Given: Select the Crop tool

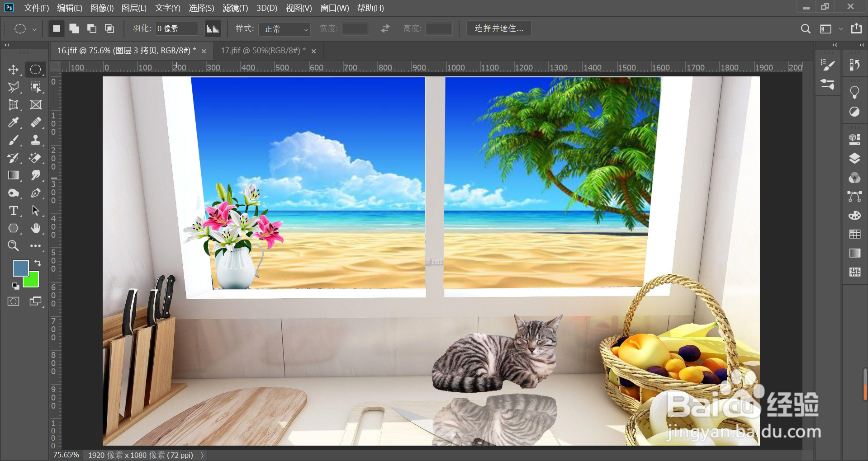Looking at the screenshot, I should pyautogui.click(x=14, y=105).
